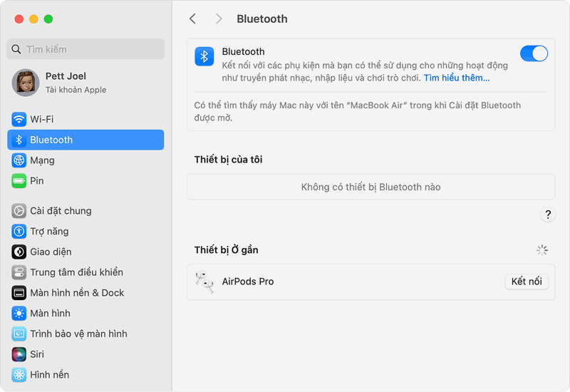Viewport: 570px width, 392px height.
Task: Click the Cài đặt chung gear icon
Action: [x=19, y=211]
